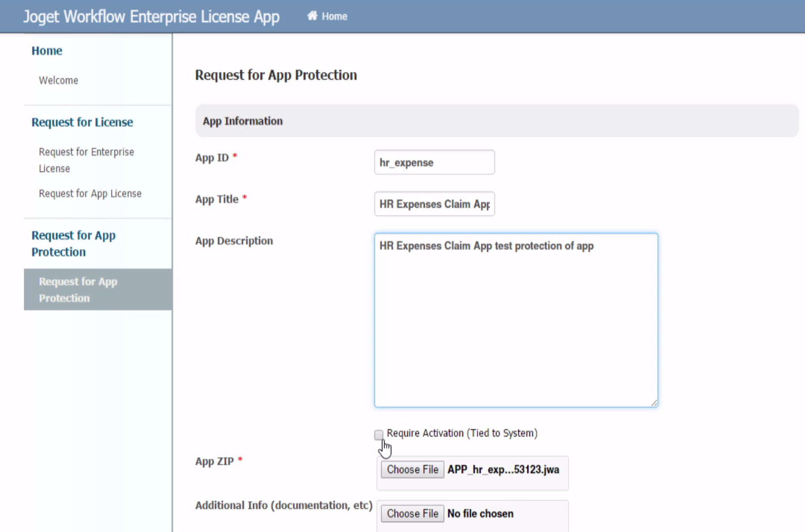Viewport: 805px width, 532px height.
Task: Enable Require Activation (Tied to System) checkbox
Action: 379,435
